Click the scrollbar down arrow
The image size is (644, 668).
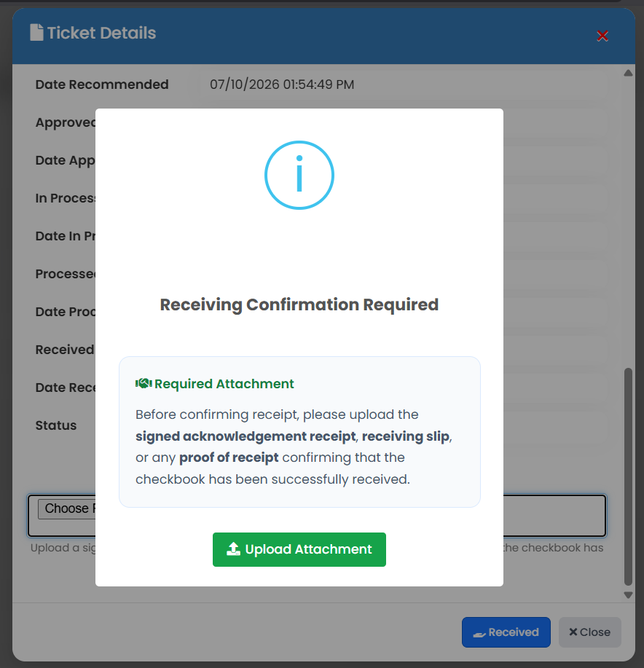point(628,595)
